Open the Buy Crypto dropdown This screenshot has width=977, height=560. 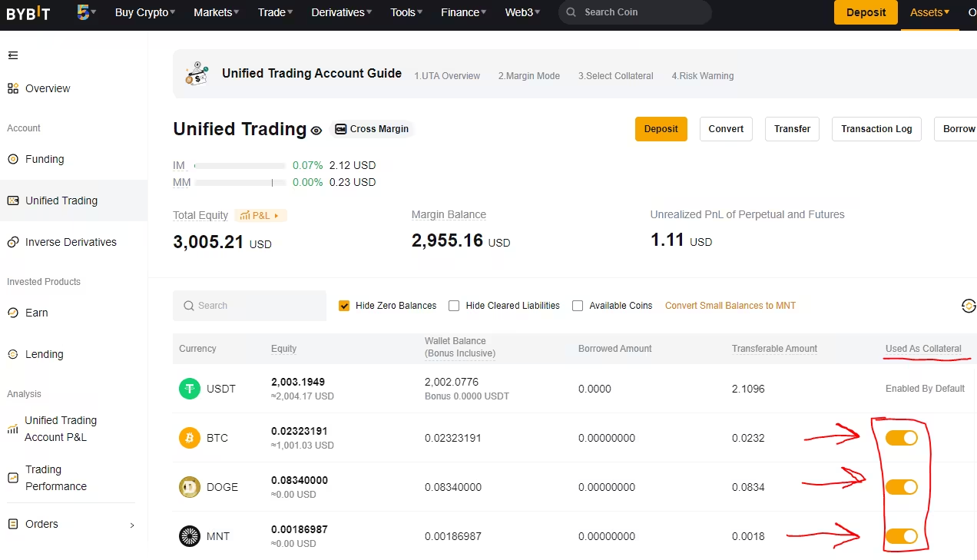click(x=145, y=12)
